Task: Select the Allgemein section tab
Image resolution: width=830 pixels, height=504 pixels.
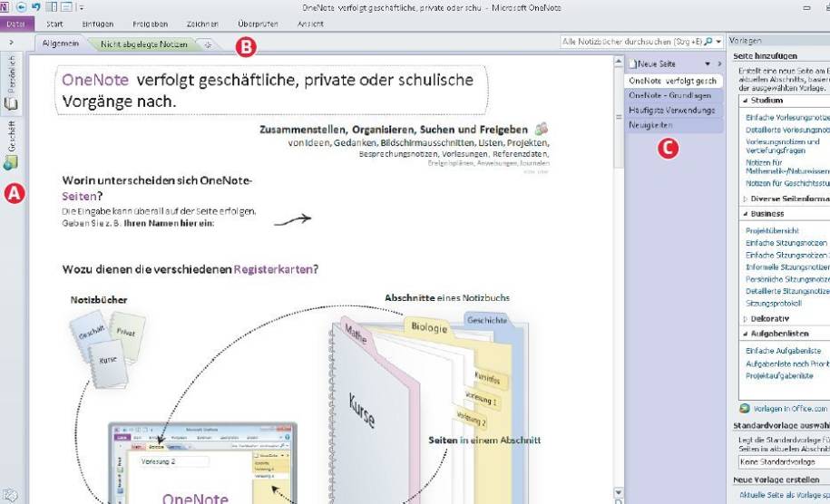Action: [x=61, y=44]
